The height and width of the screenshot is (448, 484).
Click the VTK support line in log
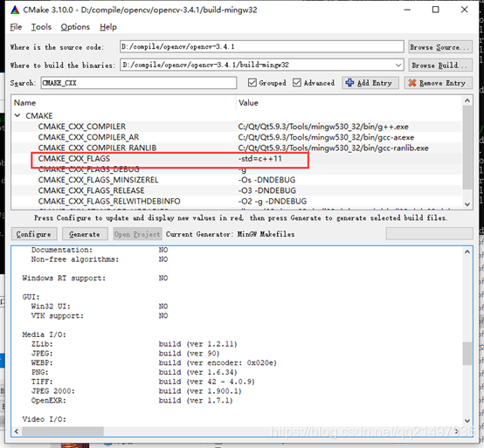(100, 315)
